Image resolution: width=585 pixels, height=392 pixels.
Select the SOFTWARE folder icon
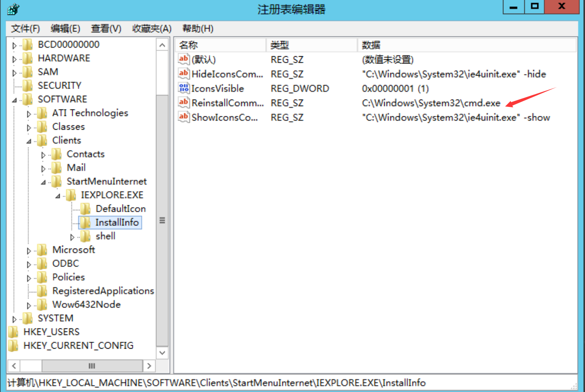pyautogui.click(x=28, y=100)
